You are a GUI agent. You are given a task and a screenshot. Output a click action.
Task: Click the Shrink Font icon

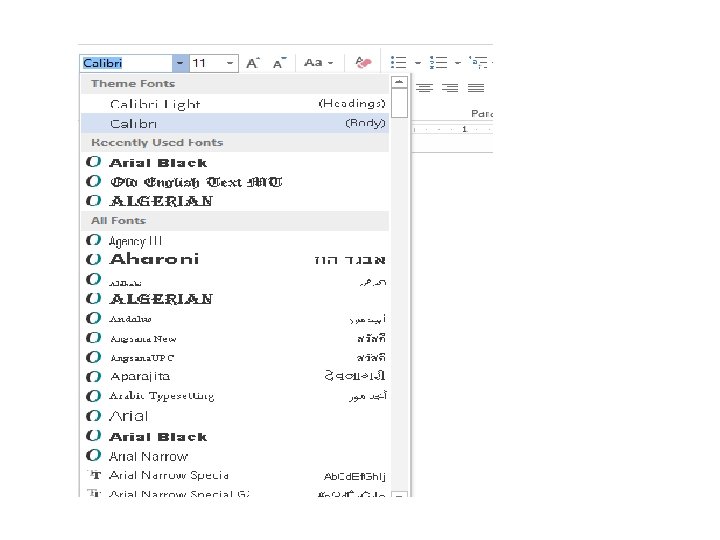coord(279,63)
